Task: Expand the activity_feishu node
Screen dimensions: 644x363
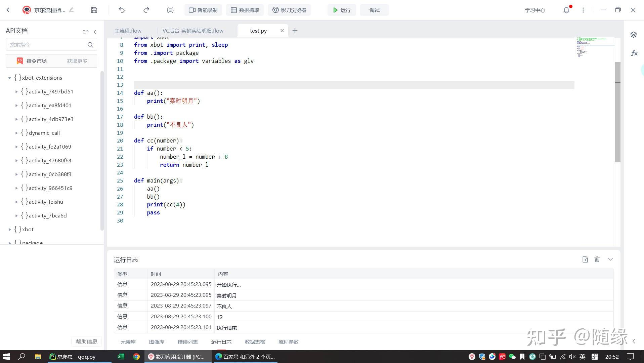Action: 16,202
